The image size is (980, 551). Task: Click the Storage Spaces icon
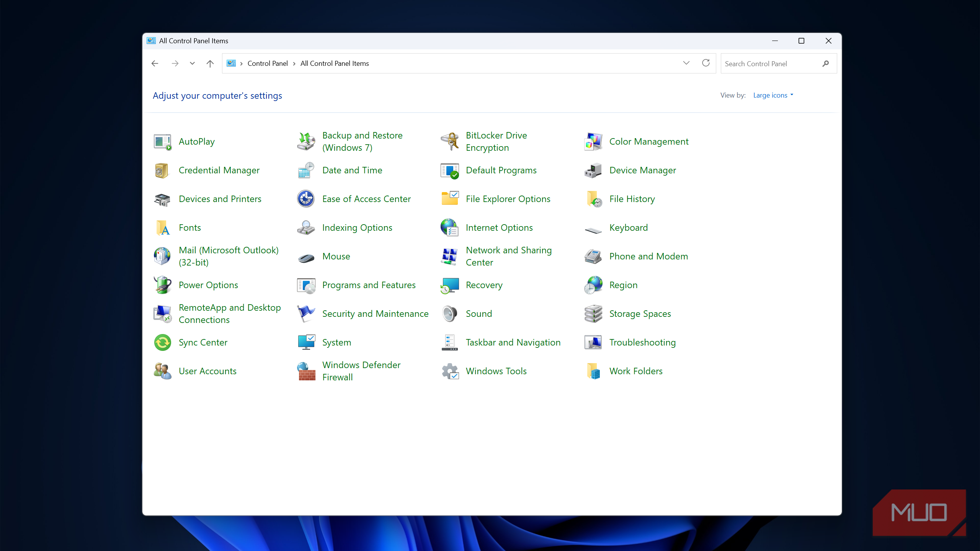(x=593, y=314)
